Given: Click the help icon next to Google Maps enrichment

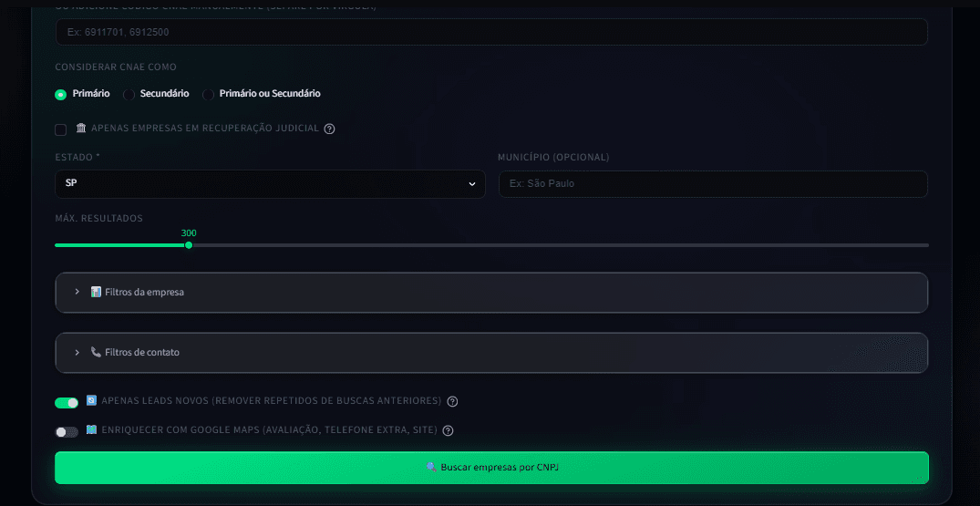Looking at the screenshot, I should coord(448,430).
